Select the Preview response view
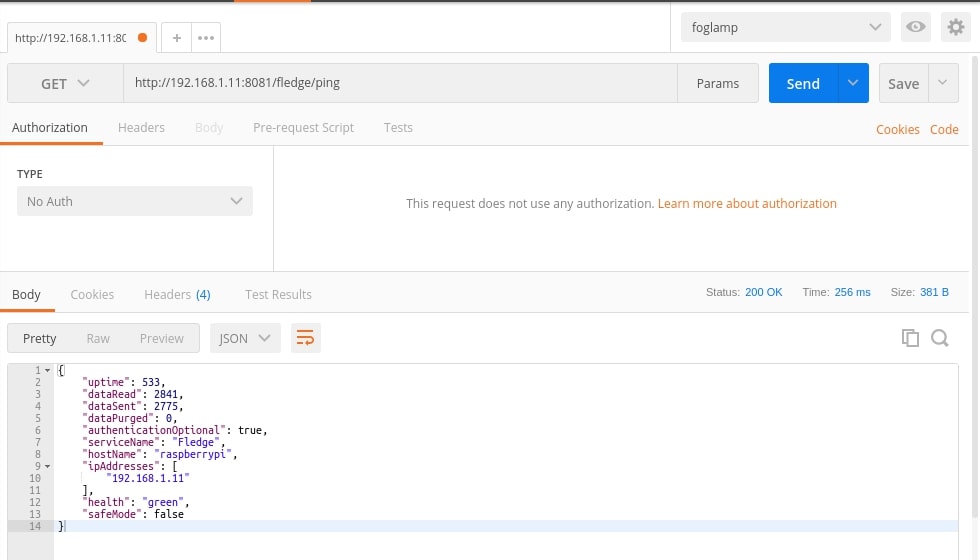 coord(161,338)
